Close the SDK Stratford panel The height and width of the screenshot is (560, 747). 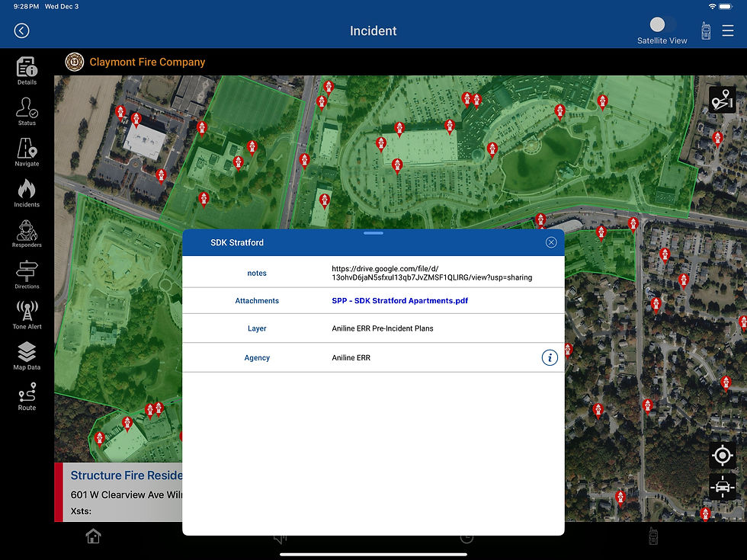[x=550, y=242]
